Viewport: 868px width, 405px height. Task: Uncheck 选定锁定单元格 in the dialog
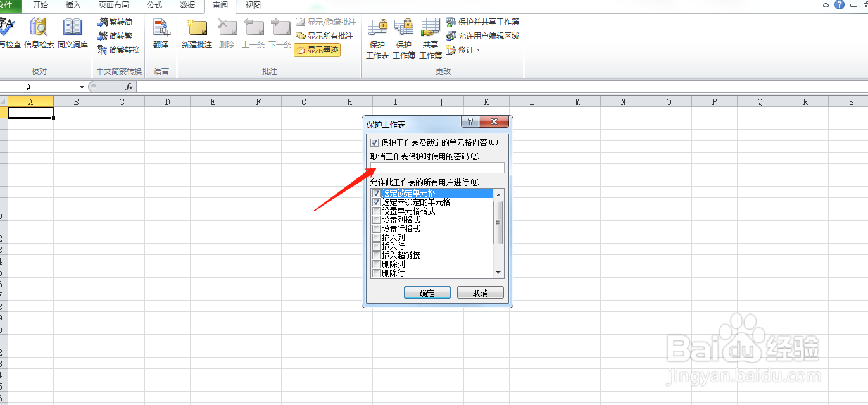(375, 194)
